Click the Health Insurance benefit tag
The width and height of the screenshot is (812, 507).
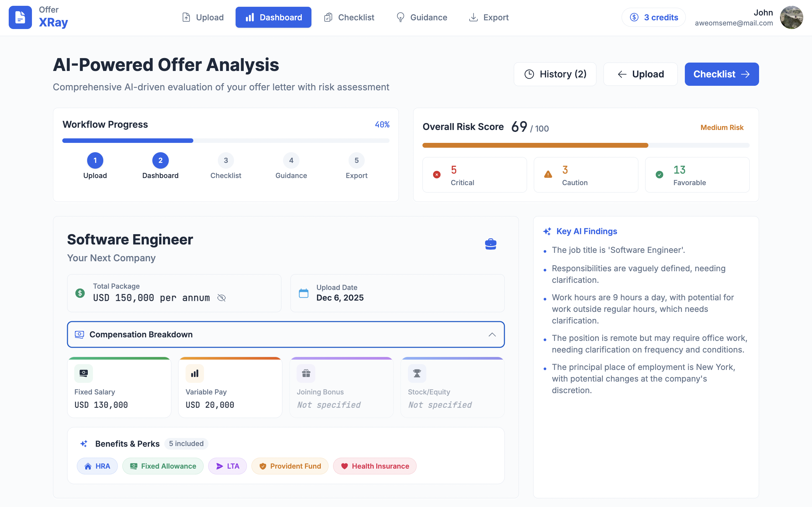pyautogui.click(x=374, y=466)
